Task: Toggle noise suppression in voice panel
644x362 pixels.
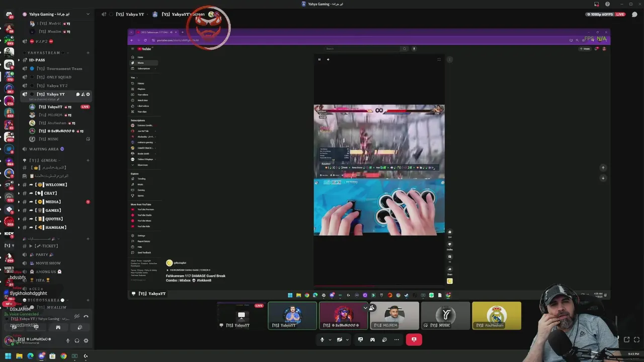Action: [x=76, y=316]
